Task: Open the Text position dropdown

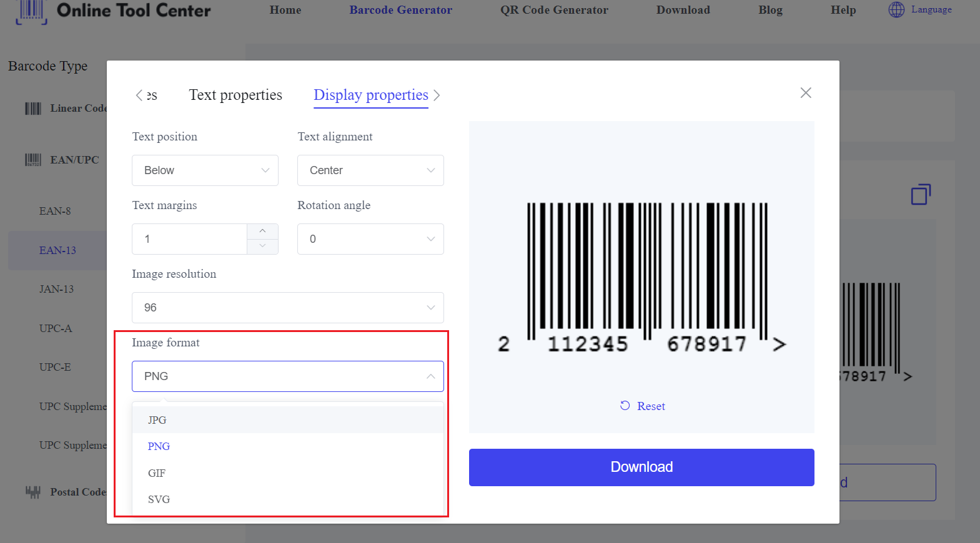Action: pos(205,170)
